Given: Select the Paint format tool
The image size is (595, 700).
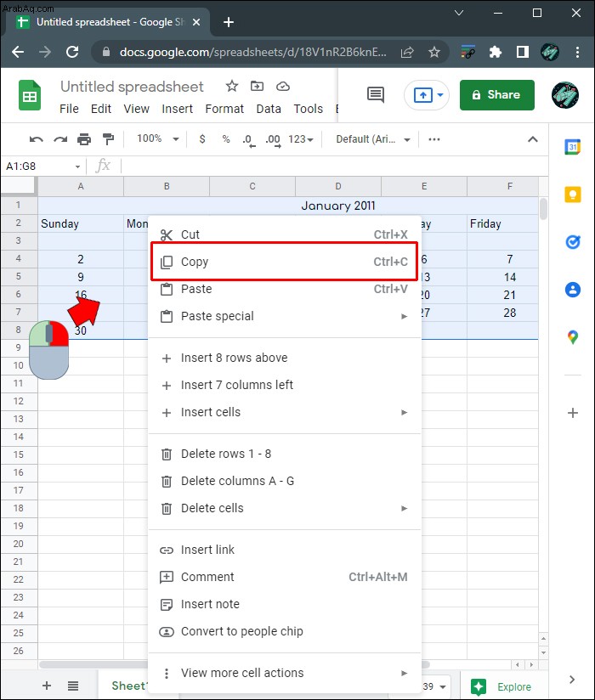Looking at the screenshot, I should tap(108, 139).
